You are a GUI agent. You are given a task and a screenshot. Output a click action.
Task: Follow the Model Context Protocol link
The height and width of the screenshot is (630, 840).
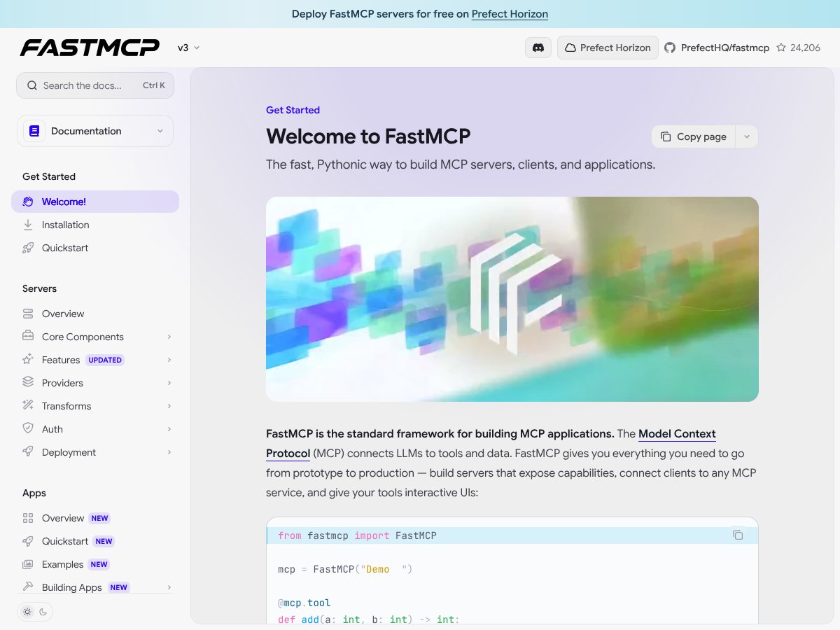coord(677,433)
